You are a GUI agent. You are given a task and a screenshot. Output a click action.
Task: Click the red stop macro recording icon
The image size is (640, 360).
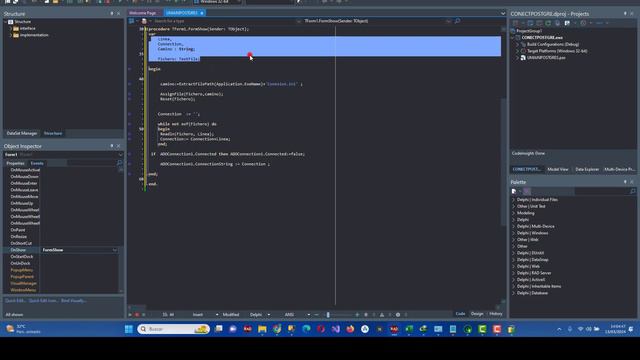[137, 315]
